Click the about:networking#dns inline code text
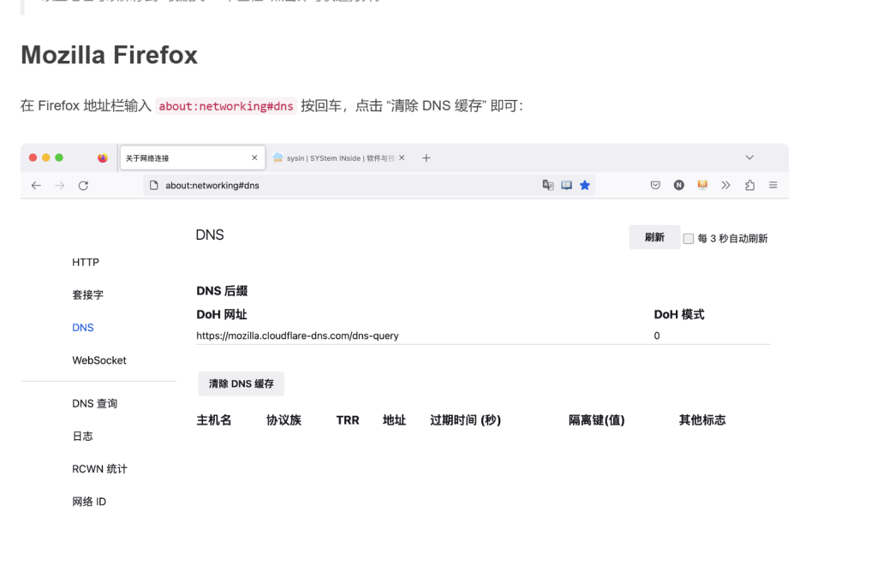The image size is (877, 588). pyautogui.click(x=226, y=106)
